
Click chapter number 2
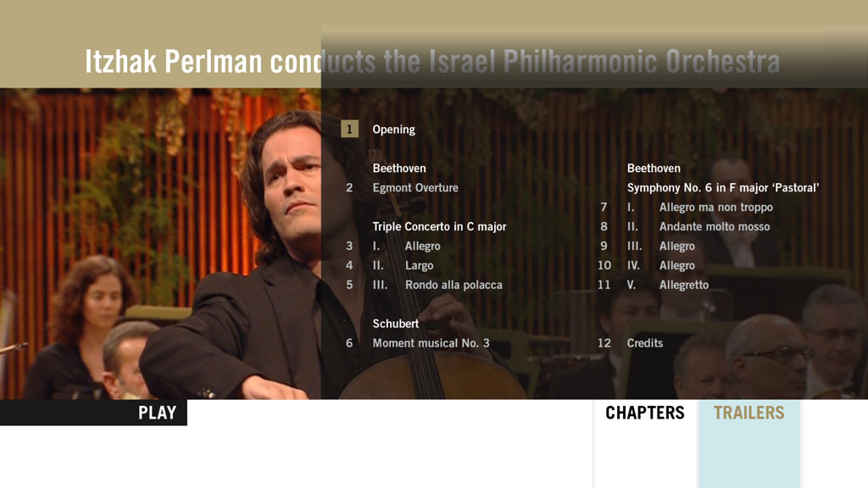tap(349, 188)
